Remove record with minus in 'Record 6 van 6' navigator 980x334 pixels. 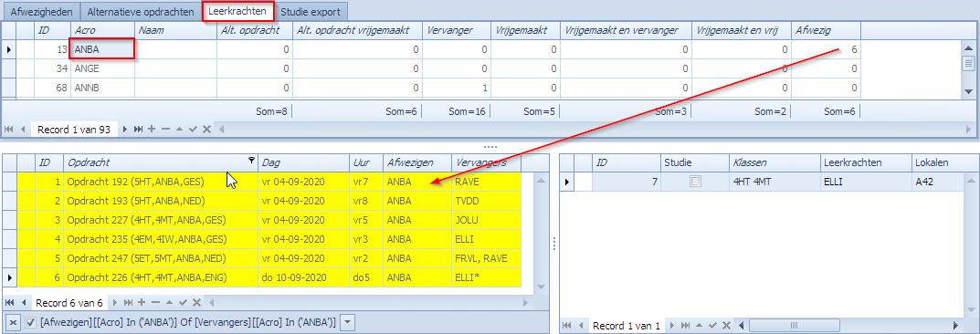click(155, 303)
